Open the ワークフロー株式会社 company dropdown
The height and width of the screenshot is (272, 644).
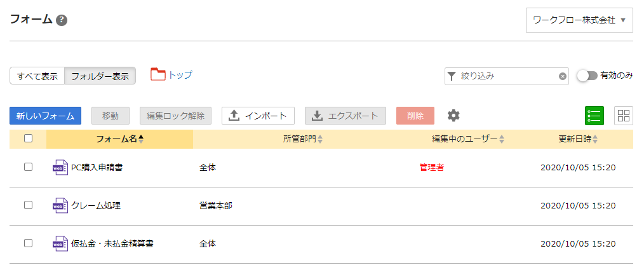click(x=579, y=20)
